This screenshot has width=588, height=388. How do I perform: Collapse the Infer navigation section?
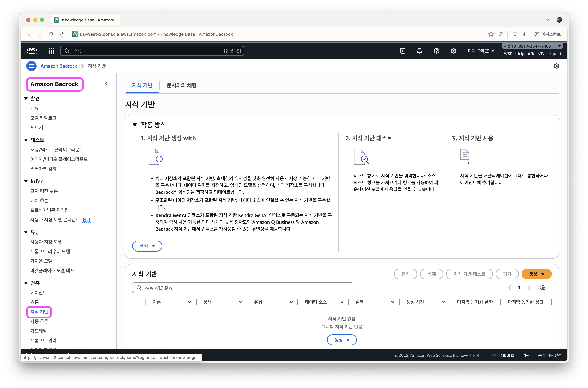click(26, 181)
